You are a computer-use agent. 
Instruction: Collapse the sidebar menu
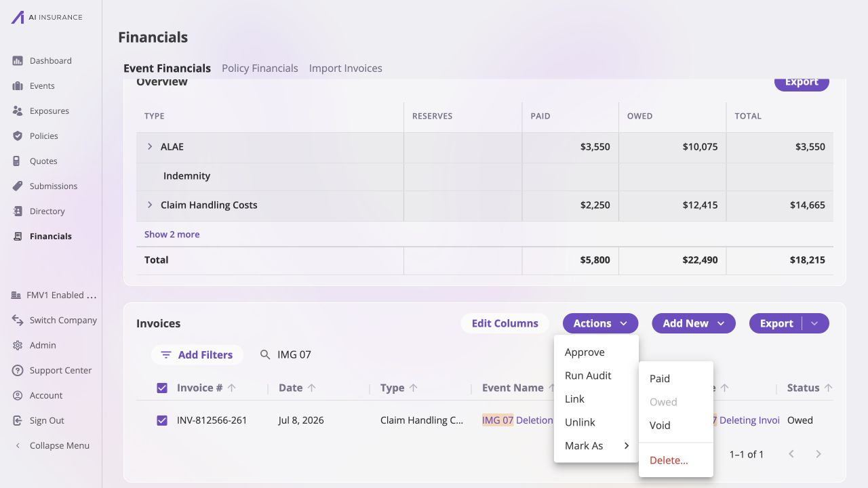point(53,446)
